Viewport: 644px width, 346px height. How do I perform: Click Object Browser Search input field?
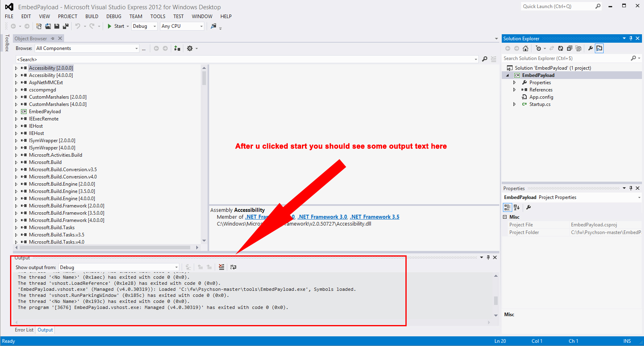coord(247,59)
